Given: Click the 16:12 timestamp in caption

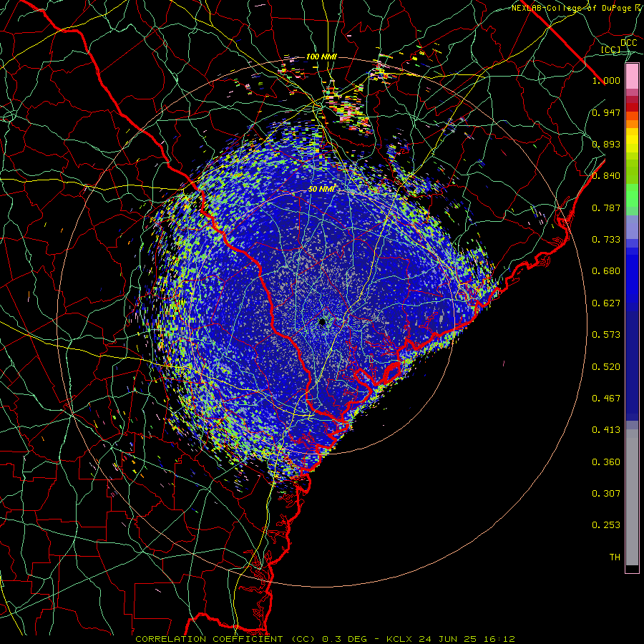Looking at the screenshot, I should point(499,639).
